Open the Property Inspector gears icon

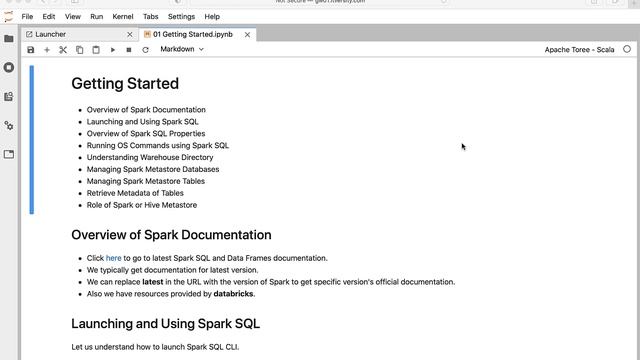click(x=9, y=126)
